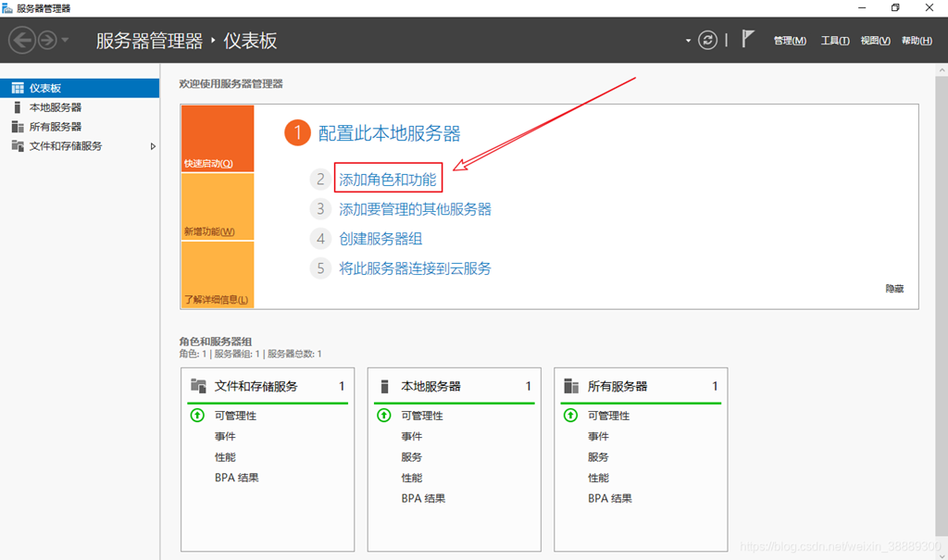Expand the 文件和存储服务 sidebar arrow
948x560 pixels.
[153, 146]
